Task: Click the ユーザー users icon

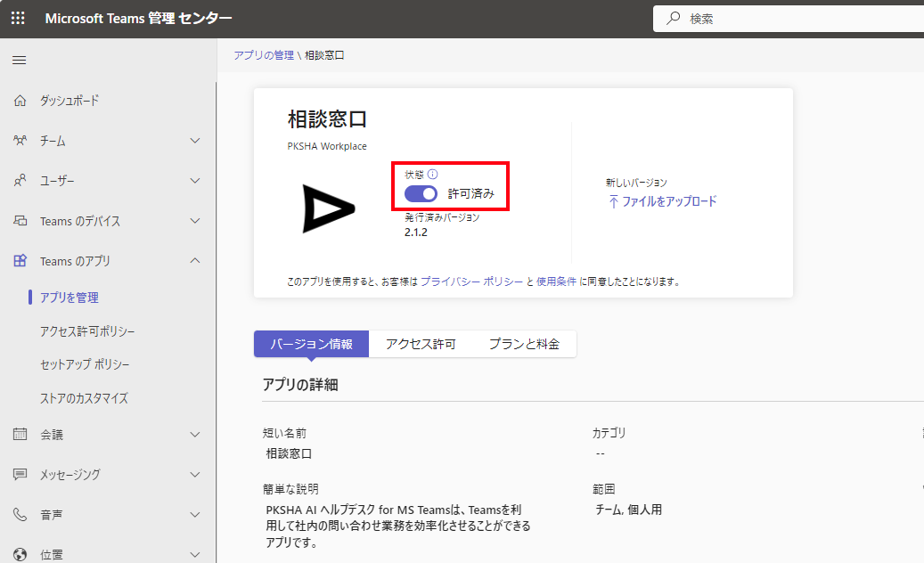Action: (20, 181)
